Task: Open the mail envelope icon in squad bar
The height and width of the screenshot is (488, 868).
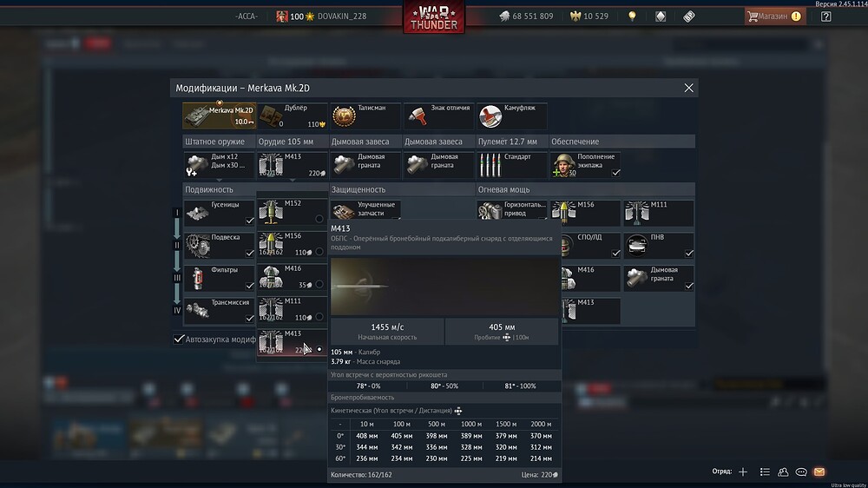Action: pyautogui.click(x=819, y=472)
